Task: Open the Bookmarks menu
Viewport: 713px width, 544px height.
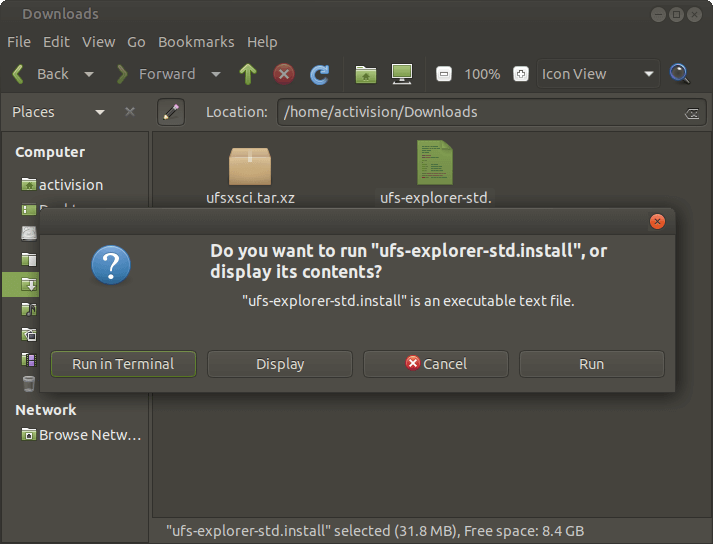Action: pos(196,42)
